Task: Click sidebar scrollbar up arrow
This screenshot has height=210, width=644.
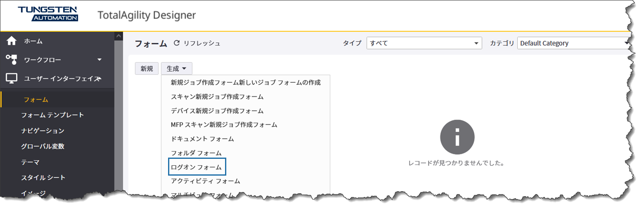Action: point(118,36)
